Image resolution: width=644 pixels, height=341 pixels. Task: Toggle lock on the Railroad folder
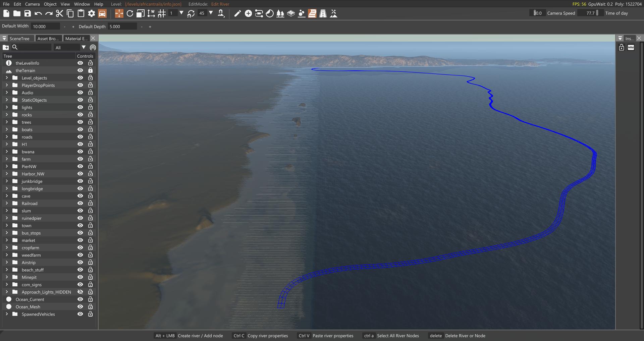tap(90, 203)
